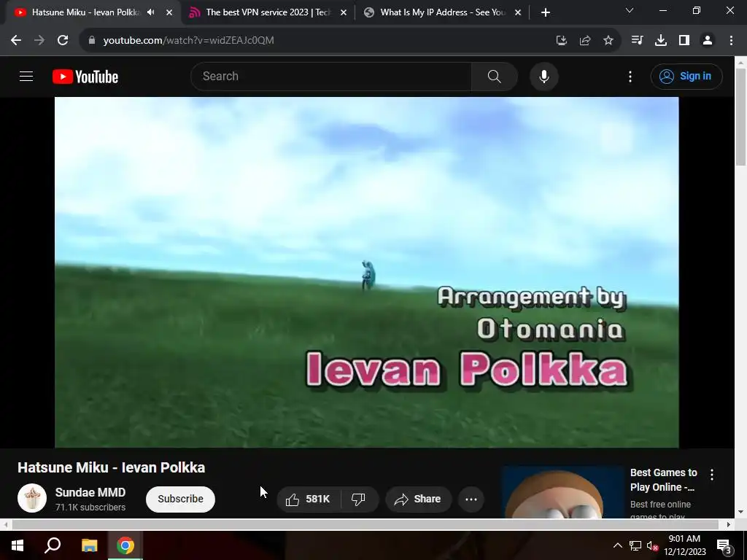Open options for Best Games ad
The image size is (747, 560).
click(x=711, y=474)
